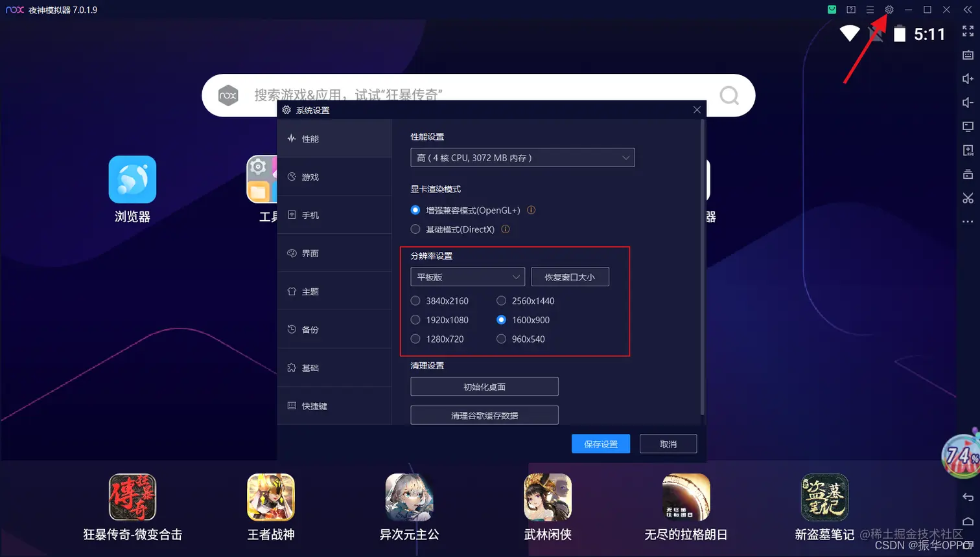The image size is (980, 557).
Task: Select 增强兼容模式(OpenGL+) rendering mode
Action: click(x=415, y=210)
